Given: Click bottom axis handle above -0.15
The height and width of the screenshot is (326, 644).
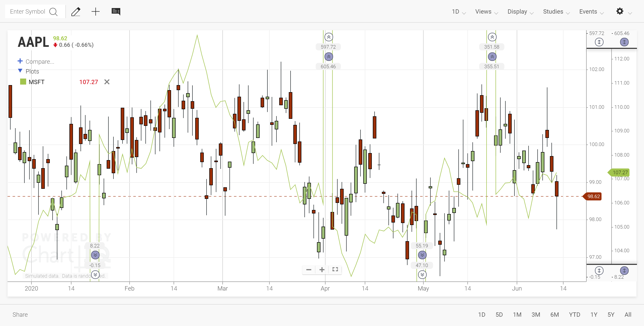Looking at the screenshot, I should click(599, 271).
